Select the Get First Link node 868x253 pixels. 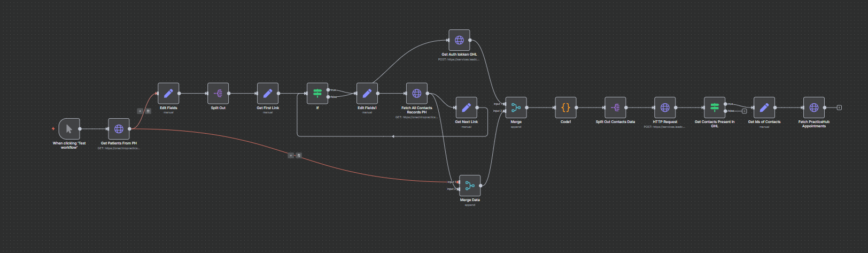coord(268,93)
